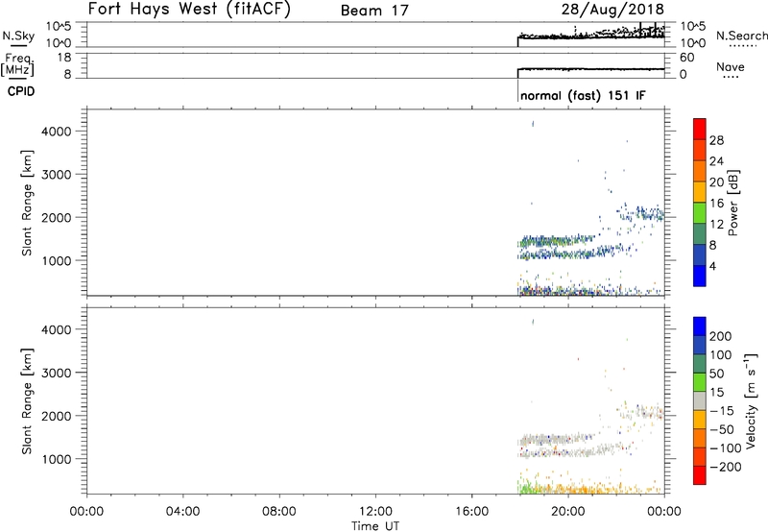Screen dimensions: 768x532
Task: Click the Freq. [MHz] axis label
Action: (x=17, y=64)
